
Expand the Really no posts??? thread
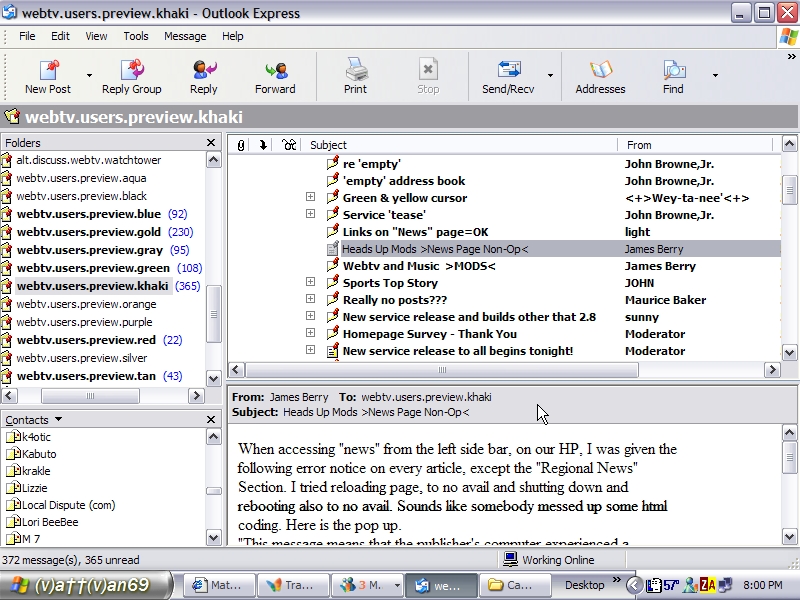tap(310, 298)
